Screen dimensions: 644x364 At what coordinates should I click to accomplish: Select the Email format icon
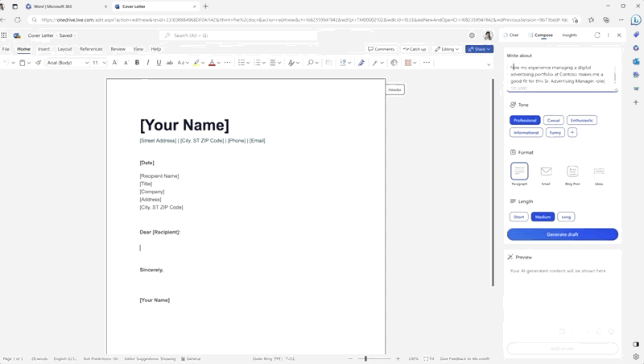pos(546,172)
